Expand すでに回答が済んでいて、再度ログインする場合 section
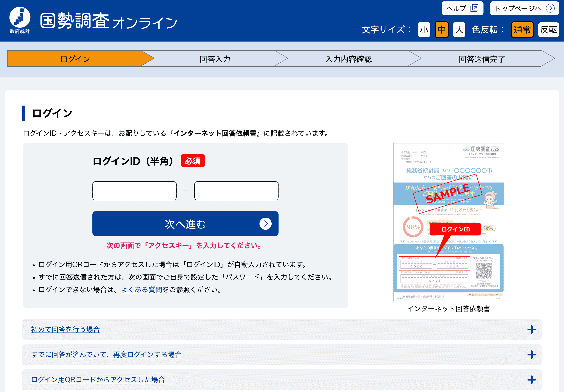The image size is (564, 392). tap(106, 355)
